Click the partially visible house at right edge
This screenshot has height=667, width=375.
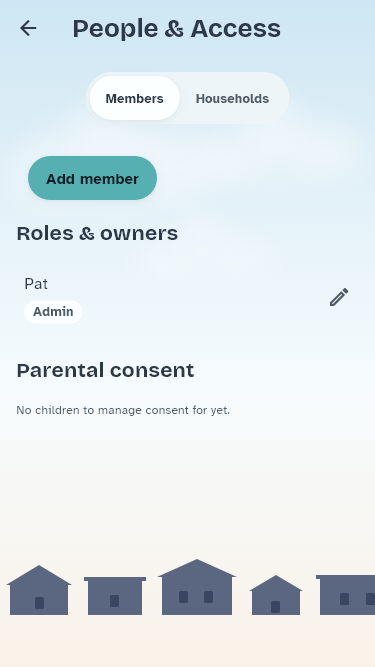[345, 595]
